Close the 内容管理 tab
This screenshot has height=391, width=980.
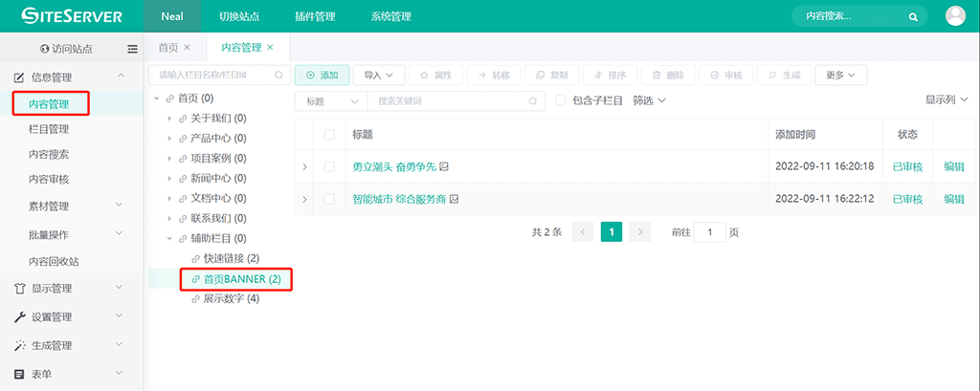point(270,47)
